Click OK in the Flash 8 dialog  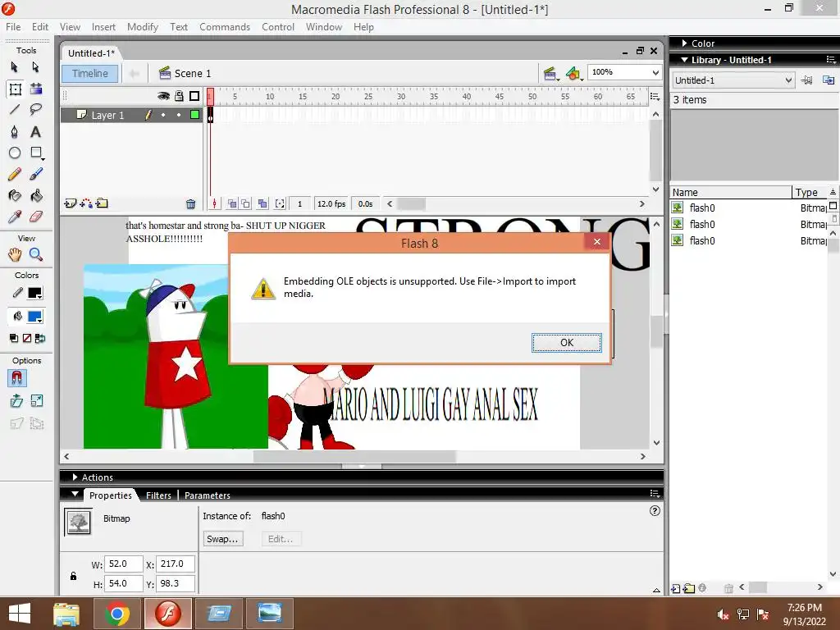[x=567, y=343]
